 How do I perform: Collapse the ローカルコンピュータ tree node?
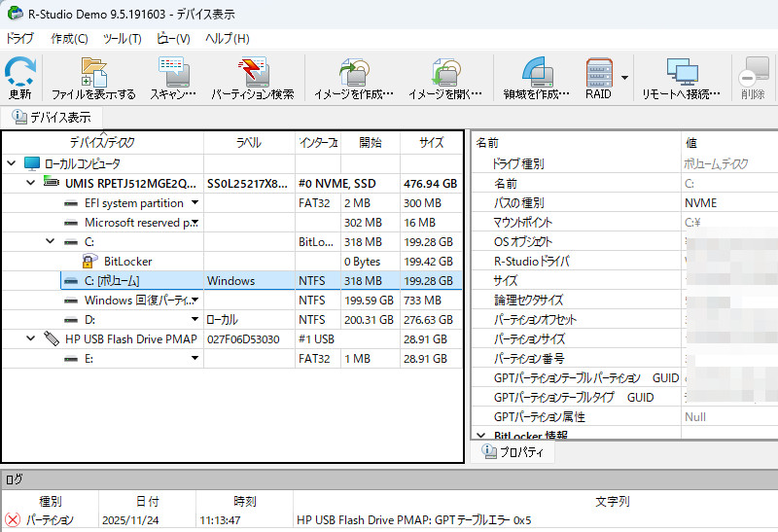click(12, 162)
